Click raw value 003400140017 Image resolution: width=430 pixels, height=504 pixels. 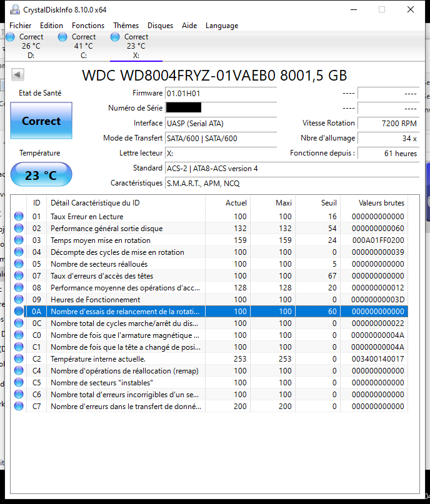pos(378,358)
